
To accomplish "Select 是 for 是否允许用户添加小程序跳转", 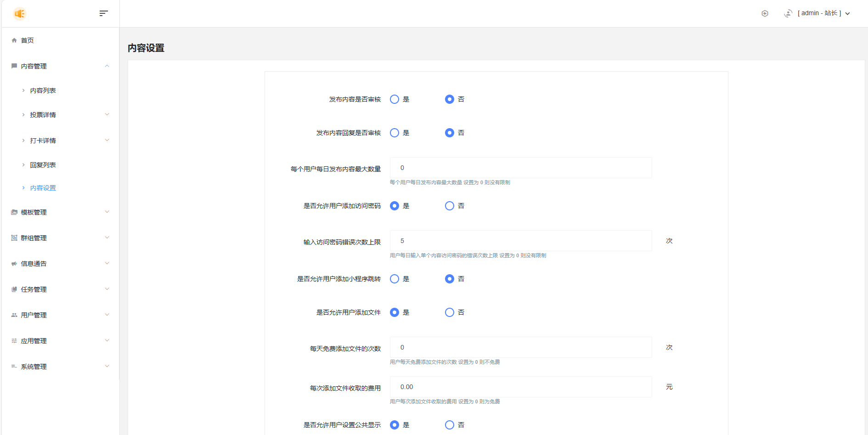I will tap(395, 279).
